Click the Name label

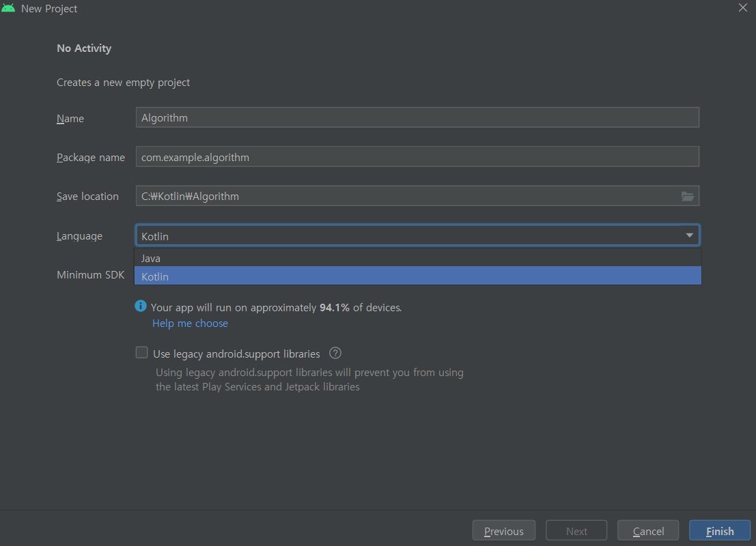[70, 119]
